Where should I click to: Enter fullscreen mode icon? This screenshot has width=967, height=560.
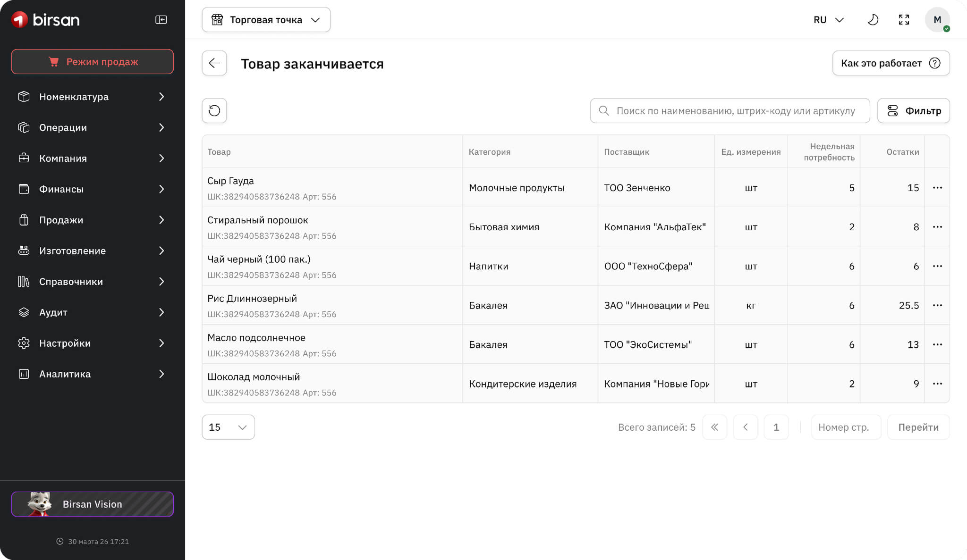coord(904,19)
